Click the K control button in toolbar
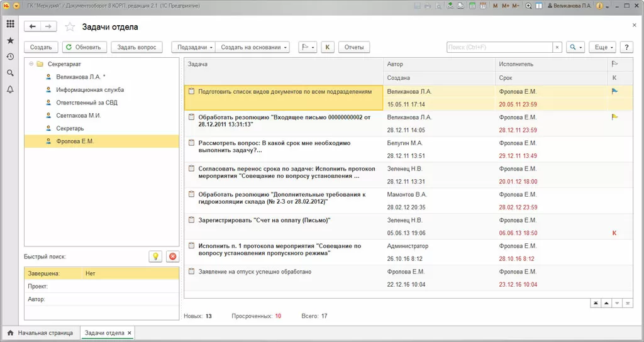This screenshot has height=342, width=644. pyautogui.click(x=327, y=47)
